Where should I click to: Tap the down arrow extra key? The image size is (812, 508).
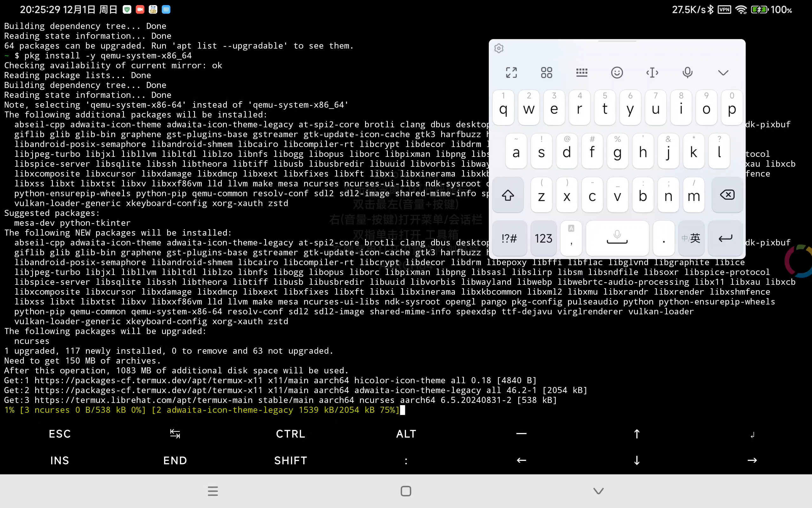point(637,460)
